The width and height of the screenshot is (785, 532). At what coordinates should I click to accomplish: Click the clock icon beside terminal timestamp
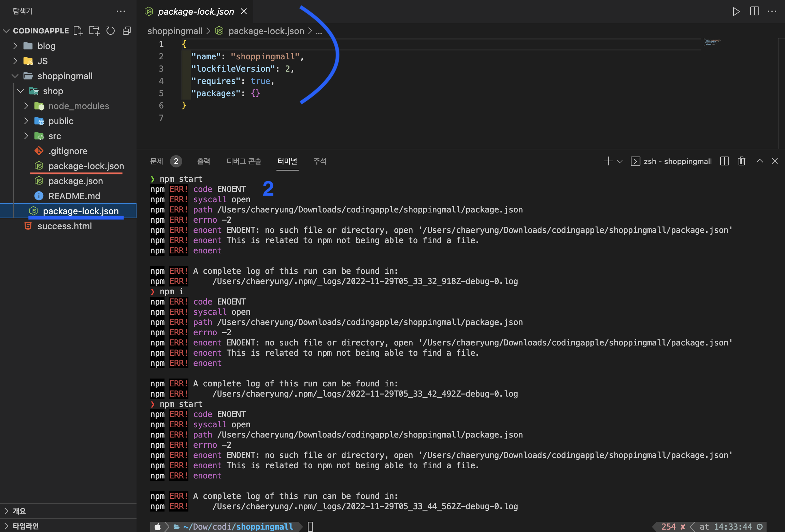tap(760, 527)
